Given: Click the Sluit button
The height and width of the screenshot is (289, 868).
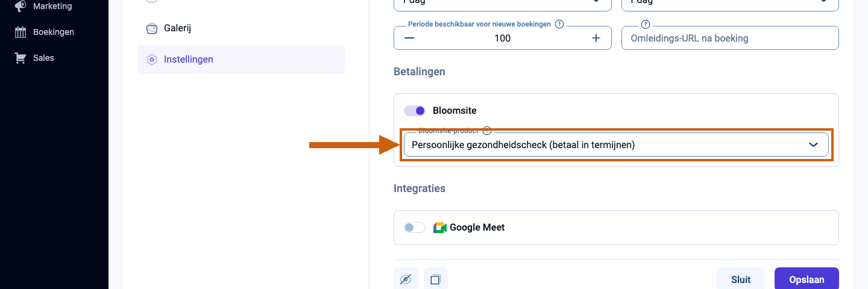Looking at the screenshot, I should tap(741, 279).
